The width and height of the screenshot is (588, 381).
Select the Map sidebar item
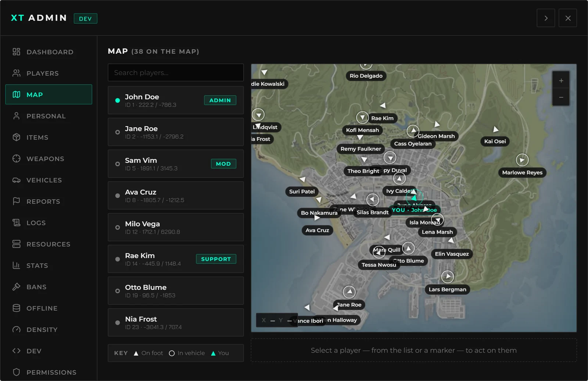(49, 95)
